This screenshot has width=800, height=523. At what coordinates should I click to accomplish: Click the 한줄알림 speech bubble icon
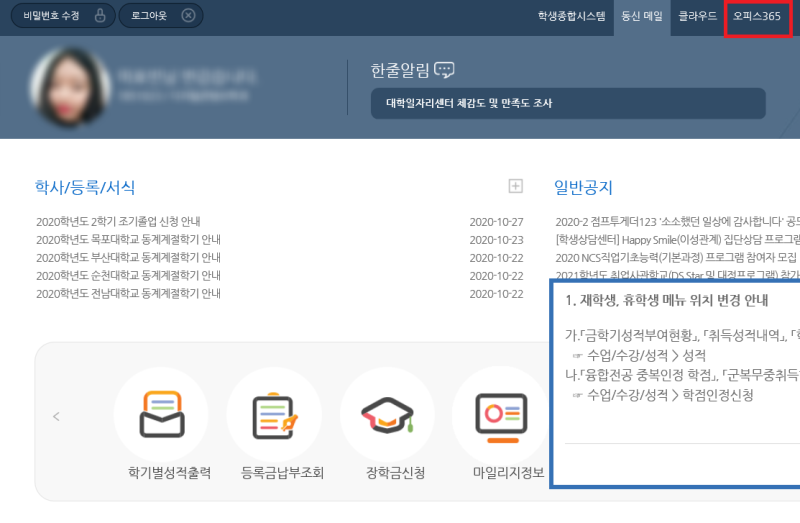click(444, 70)
